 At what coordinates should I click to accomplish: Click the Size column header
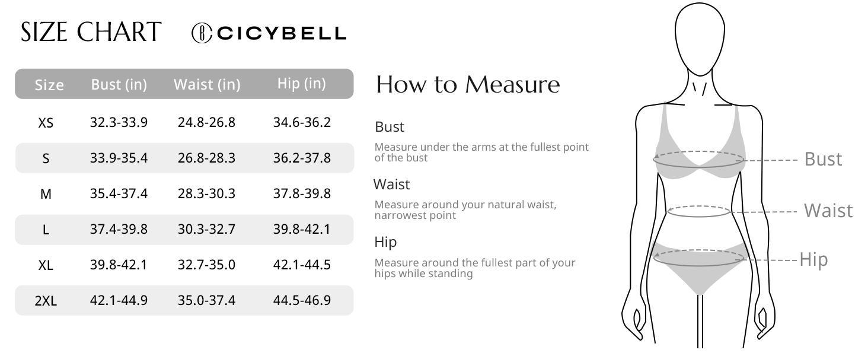[49, 85]
